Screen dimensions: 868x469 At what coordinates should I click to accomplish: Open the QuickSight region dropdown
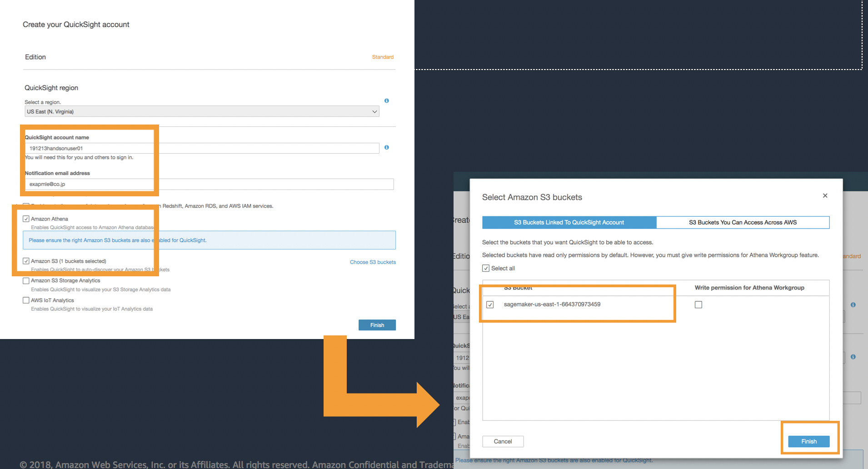point(202,111)
